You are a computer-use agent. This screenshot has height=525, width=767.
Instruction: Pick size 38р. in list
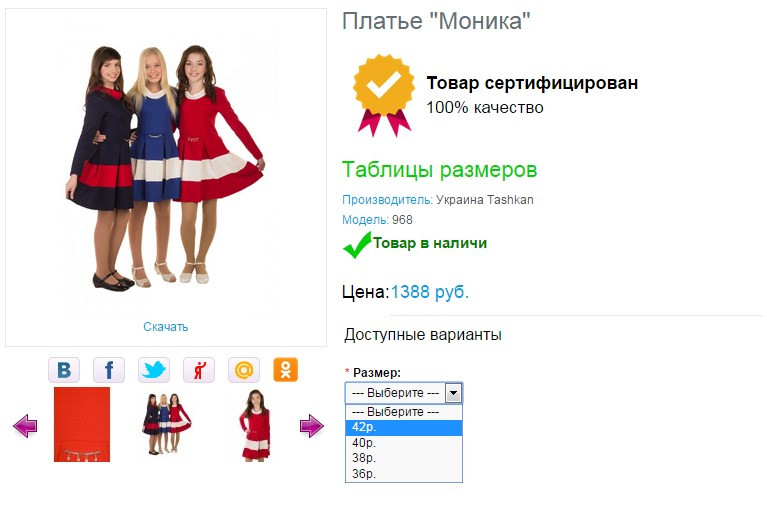(404, 458)
